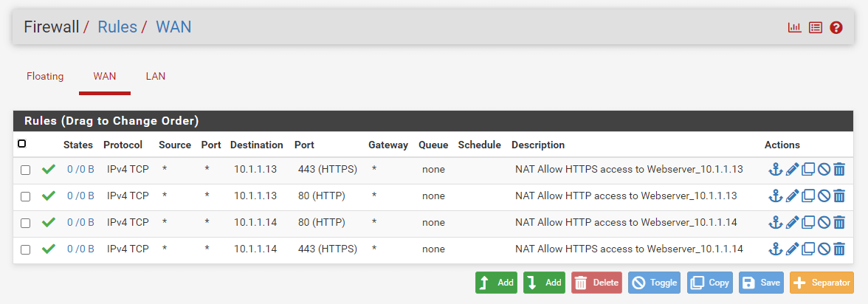
Task: Edit the HTTP 10.1.1.14 rule with pencil
Action: pyautogui.click(x=792, y=222)
